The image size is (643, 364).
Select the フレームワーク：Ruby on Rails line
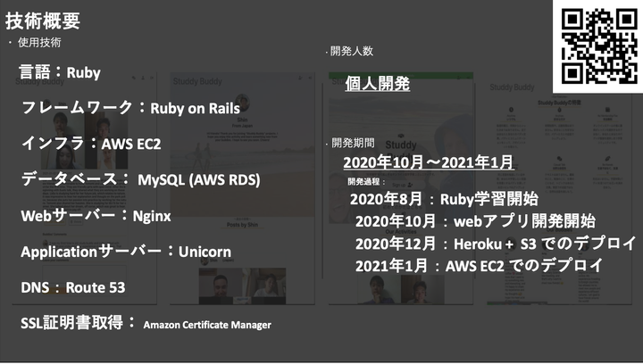tap(130, 108)
